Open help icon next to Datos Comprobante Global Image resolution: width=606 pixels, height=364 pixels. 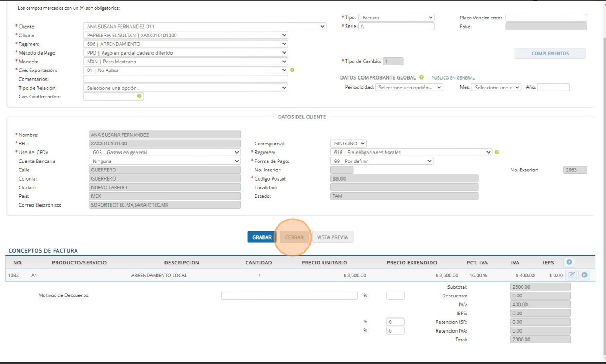(x=421, y=77)
